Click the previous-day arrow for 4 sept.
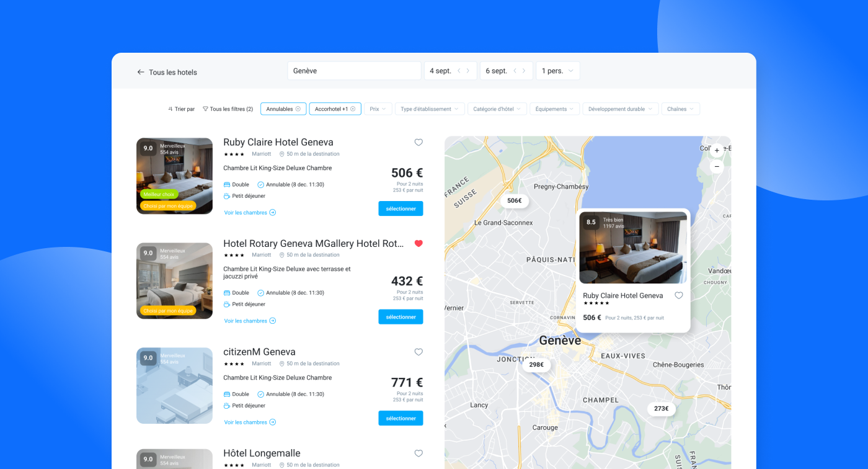 click(459, 71)
